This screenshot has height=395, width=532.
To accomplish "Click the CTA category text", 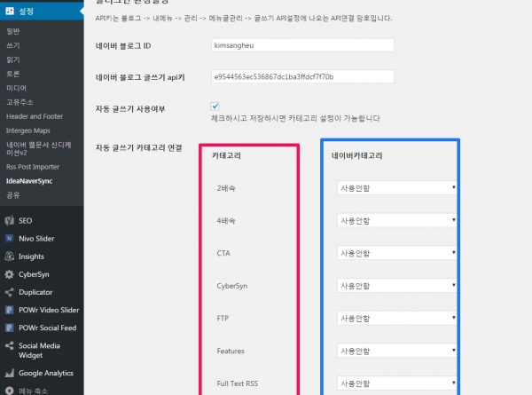I will point(223,253).
